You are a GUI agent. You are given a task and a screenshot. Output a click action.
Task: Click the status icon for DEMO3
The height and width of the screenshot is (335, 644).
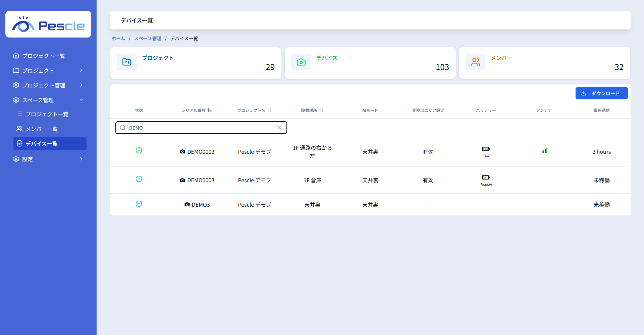click(139, 204)
